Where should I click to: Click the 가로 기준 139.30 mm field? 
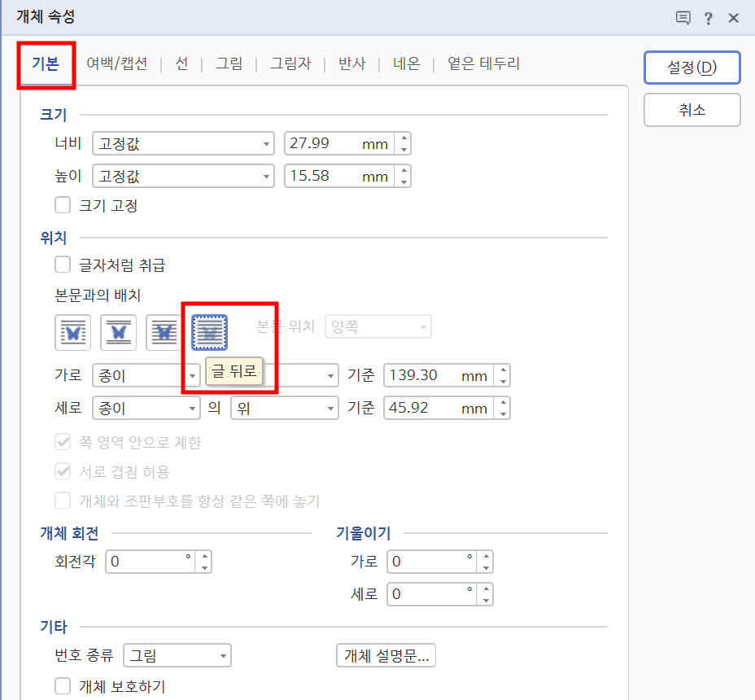tap(439, 375)
